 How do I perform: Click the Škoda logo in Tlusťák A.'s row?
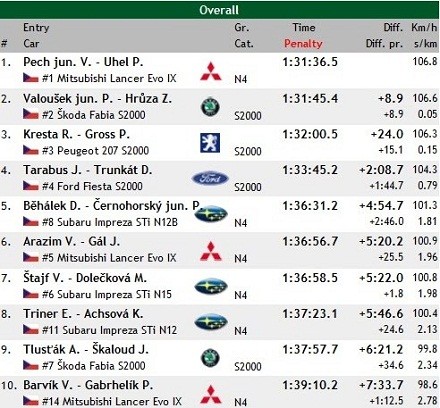pyautogui.click(x=210, y=358)
